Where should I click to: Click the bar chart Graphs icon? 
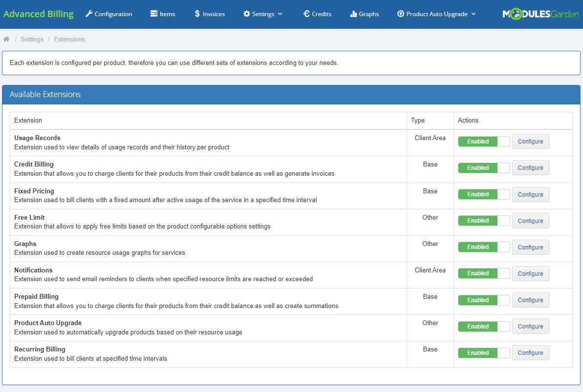click(353, 14)
